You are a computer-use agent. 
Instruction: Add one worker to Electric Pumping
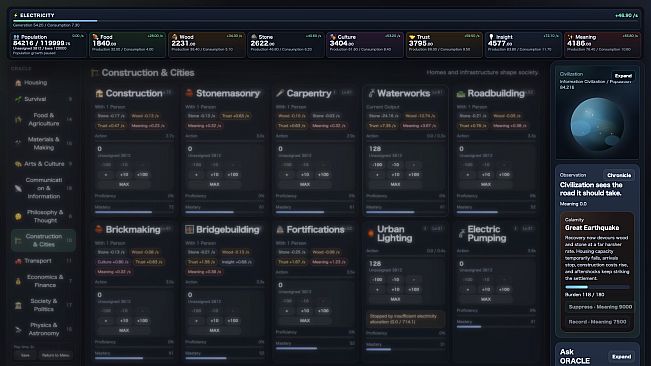(467, 290)
